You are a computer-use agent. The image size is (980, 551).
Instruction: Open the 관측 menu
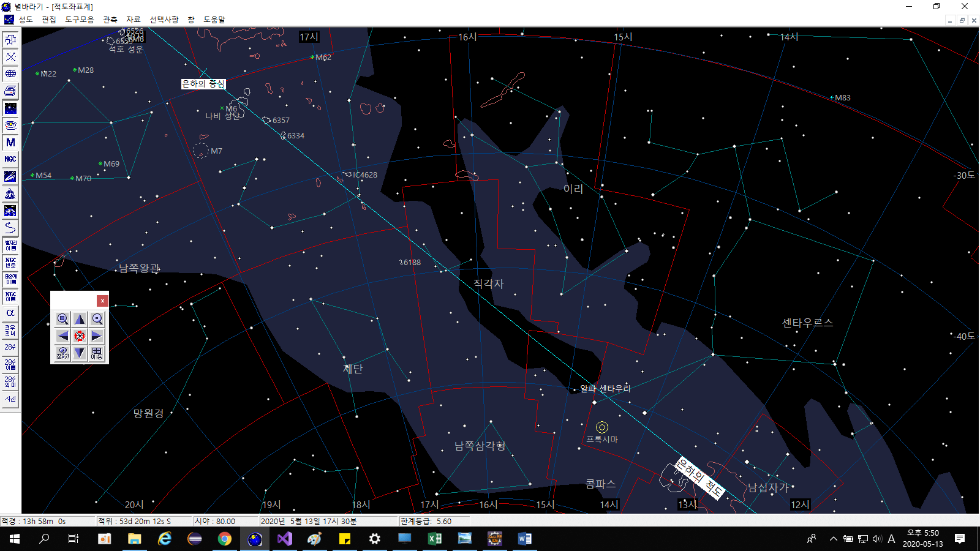tap(110, 20)
